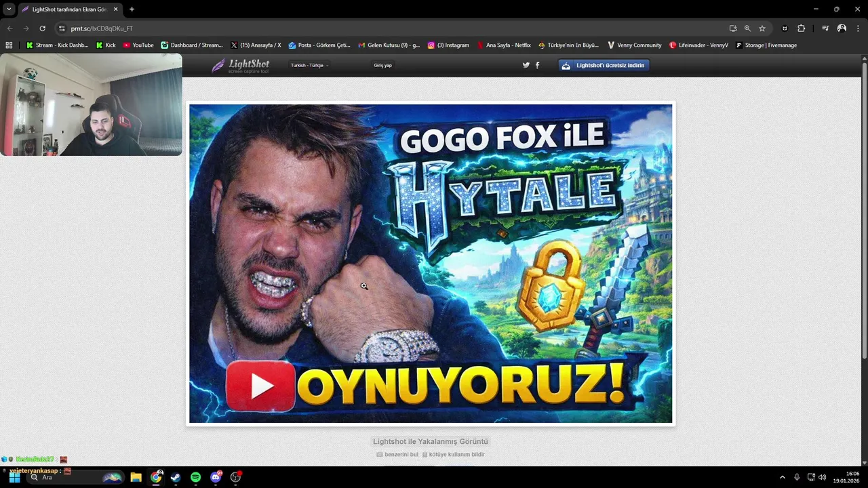Open the apps grid in bookmarks bar

(x=9, y=45)
